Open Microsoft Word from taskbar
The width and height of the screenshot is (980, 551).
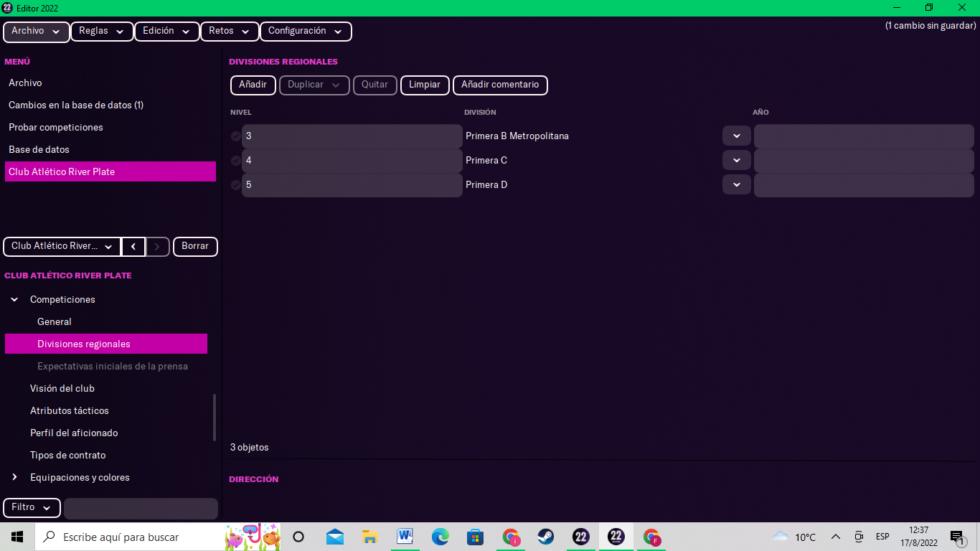pyautogui.click(x=405, y=537)
